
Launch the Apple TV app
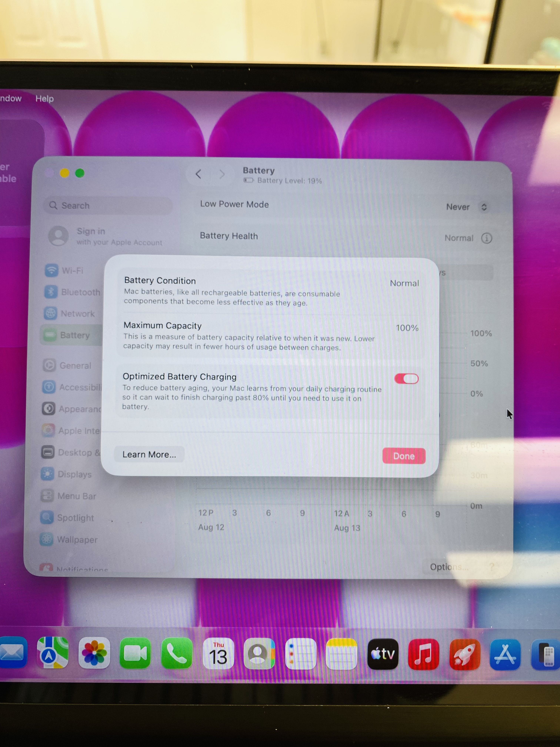click(x=383, y=654)
